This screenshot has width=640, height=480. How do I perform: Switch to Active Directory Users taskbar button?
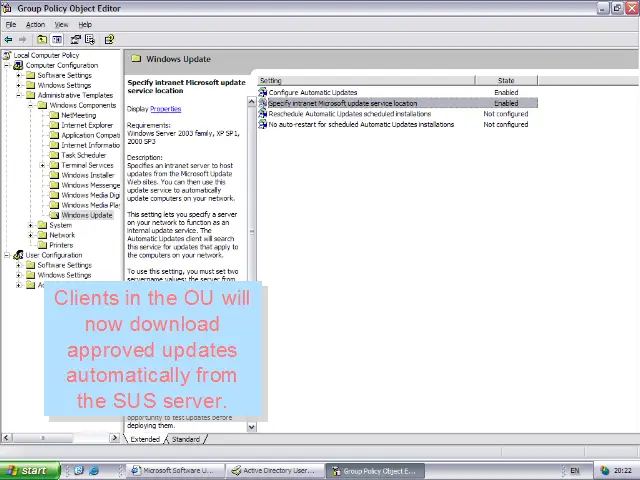[276, 471]
